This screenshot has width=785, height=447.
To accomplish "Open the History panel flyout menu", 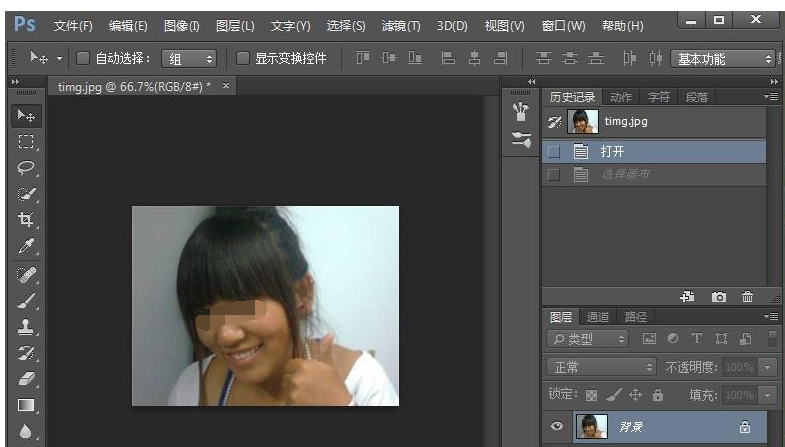I will [x=771, y=96].
